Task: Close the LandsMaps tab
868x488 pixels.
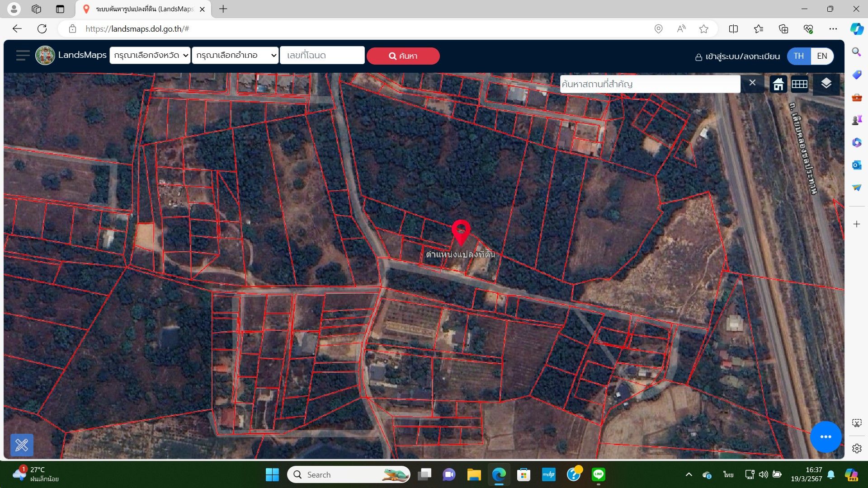Action: (202, 9)
